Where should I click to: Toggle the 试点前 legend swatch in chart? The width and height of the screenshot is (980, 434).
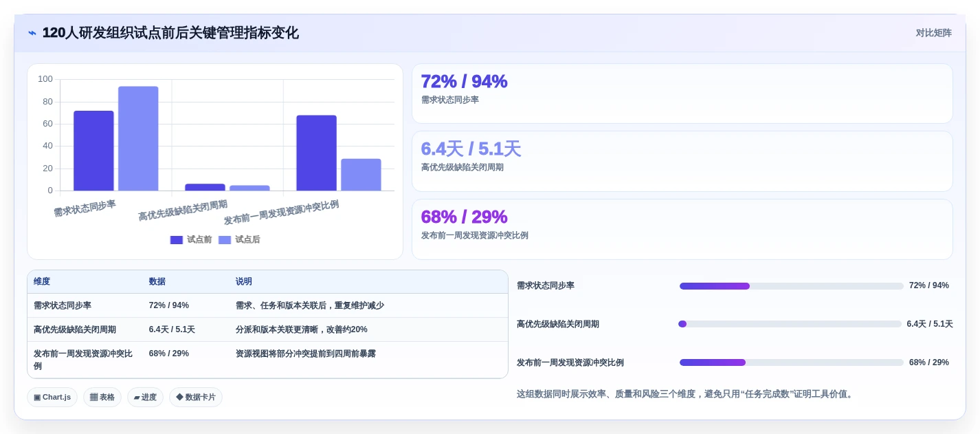[x=177, y=239]
